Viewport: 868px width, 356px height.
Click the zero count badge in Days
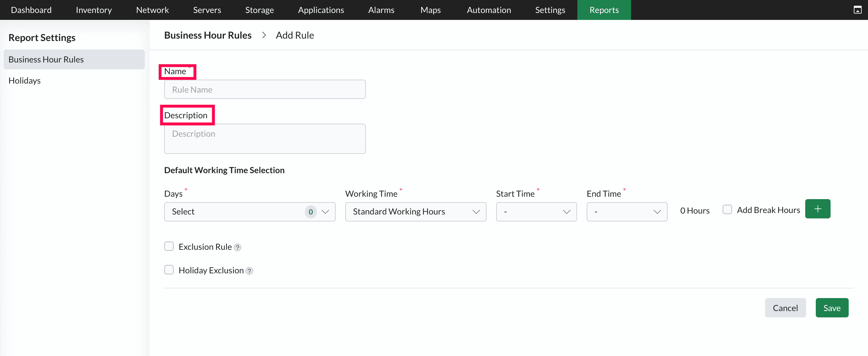tap(311, 212)
